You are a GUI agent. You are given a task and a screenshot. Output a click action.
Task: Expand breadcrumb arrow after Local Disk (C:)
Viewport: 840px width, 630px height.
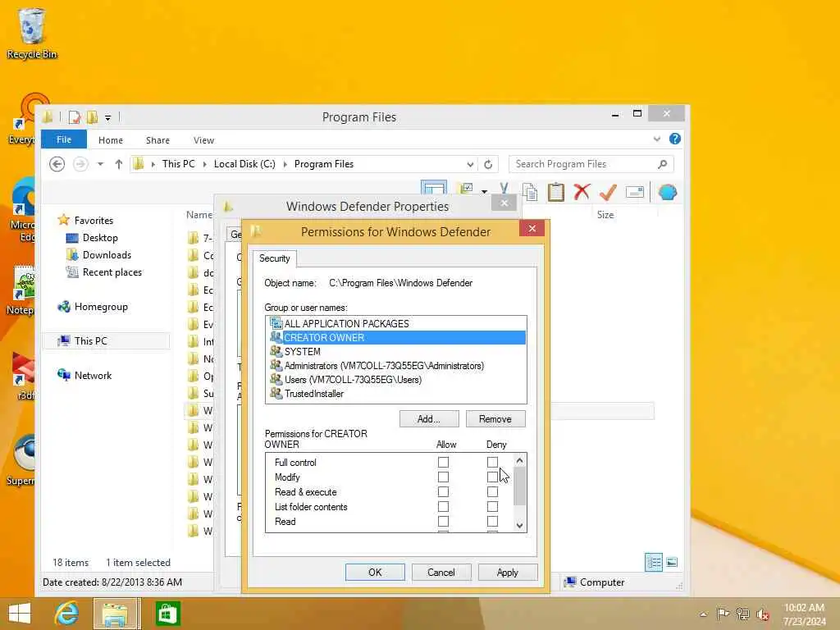285,164
